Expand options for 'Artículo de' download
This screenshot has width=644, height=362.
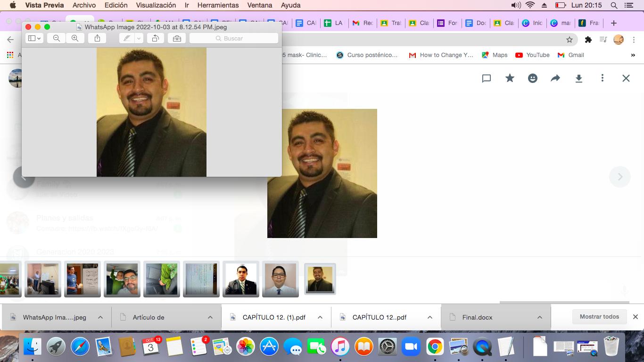tap(210, 317)
